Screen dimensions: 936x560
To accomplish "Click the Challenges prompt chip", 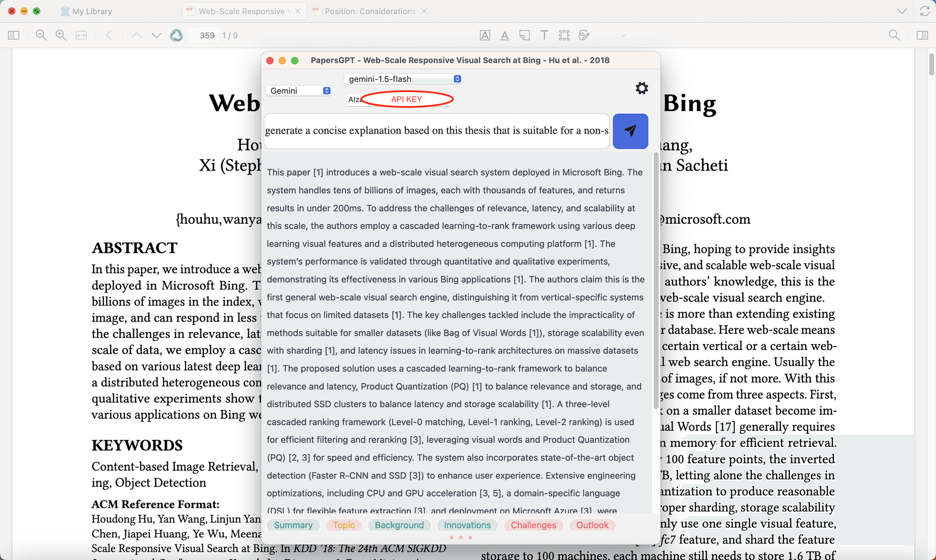I will 533,525.
